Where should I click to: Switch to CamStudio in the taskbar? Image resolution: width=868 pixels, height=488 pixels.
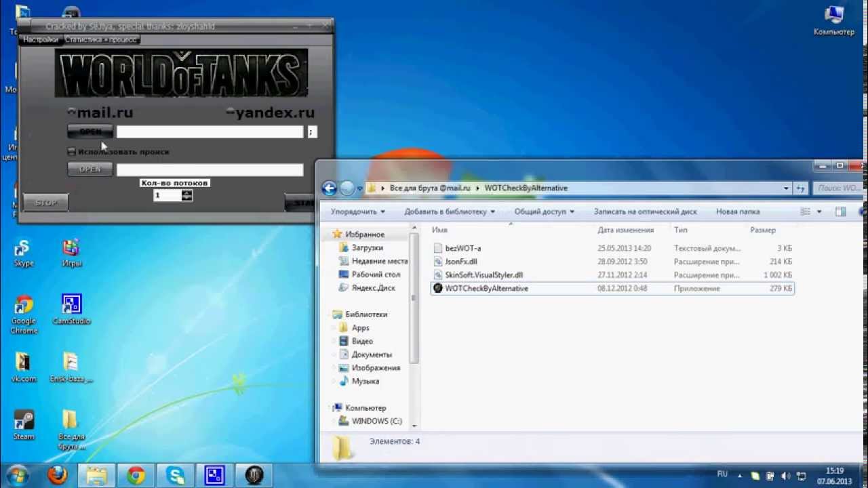(x=214, y=474)
